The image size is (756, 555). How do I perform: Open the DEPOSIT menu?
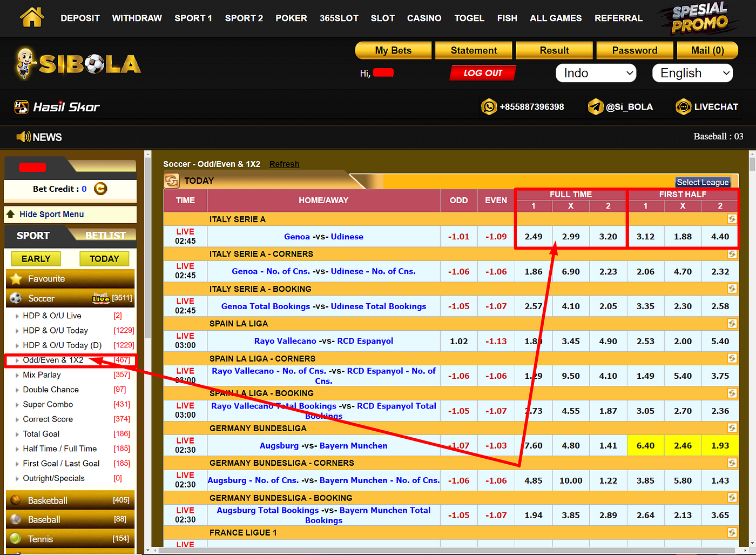tap(80, 18)
